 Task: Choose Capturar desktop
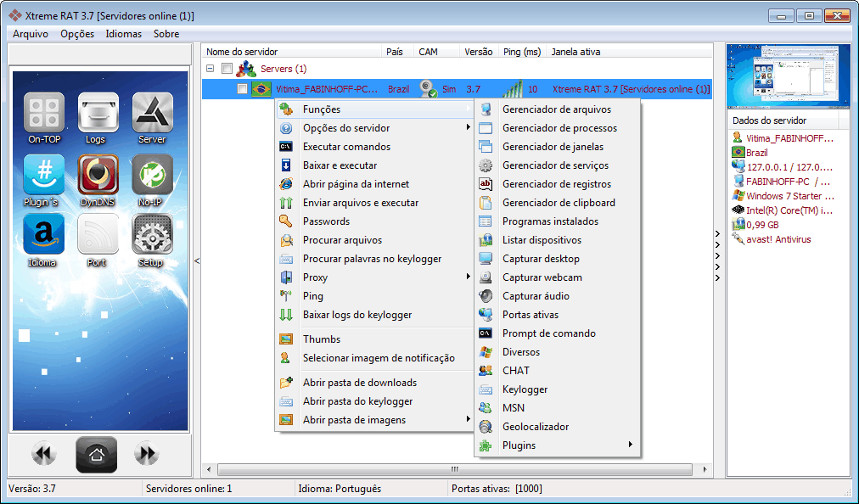click(557, 259)
